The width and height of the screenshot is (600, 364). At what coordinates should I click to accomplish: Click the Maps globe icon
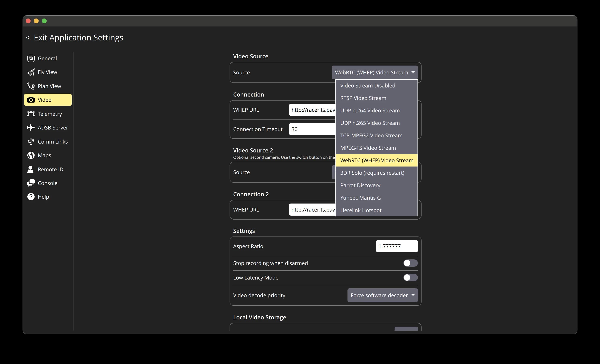(31, 155)
